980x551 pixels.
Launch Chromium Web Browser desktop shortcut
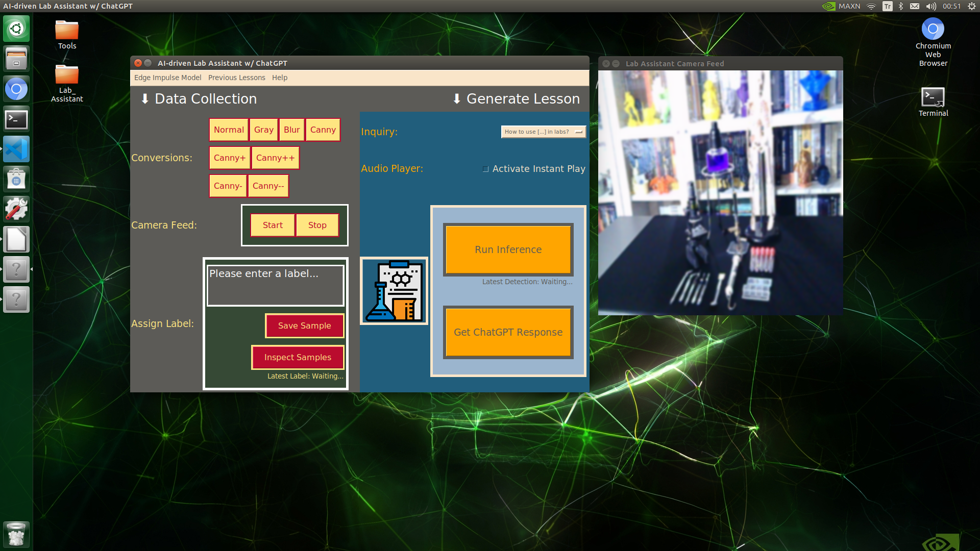[933, 42]
